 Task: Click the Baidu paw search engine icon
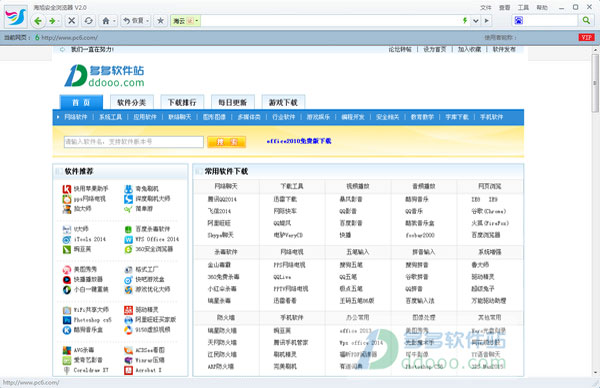(x=518, y=20)
